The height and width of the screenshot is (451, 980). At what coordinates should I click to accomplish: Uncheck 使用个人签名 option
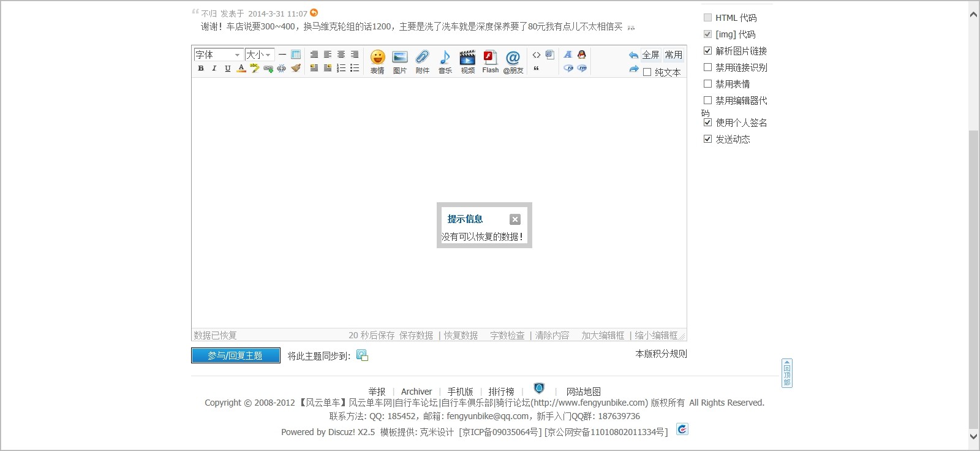point(707,123)
